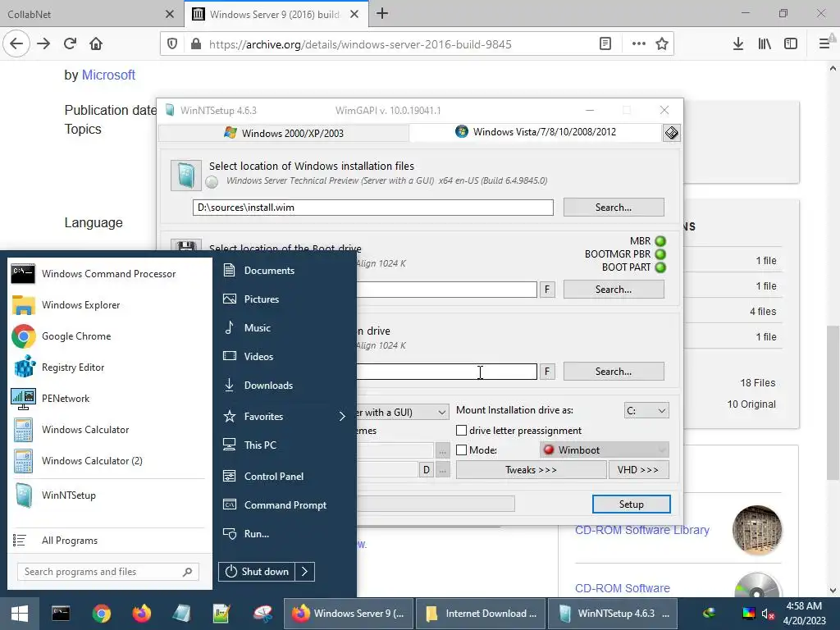Viewport: 840px width, 630px height.
Task: Open the Wimboot mode dropdown
Action: [605, 450]
